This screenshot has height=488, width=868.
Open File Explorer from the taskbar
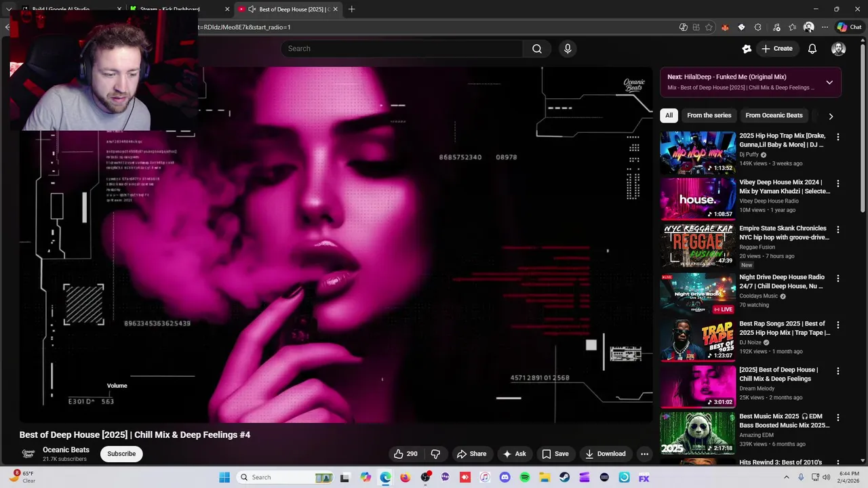[x=545, y=477]
